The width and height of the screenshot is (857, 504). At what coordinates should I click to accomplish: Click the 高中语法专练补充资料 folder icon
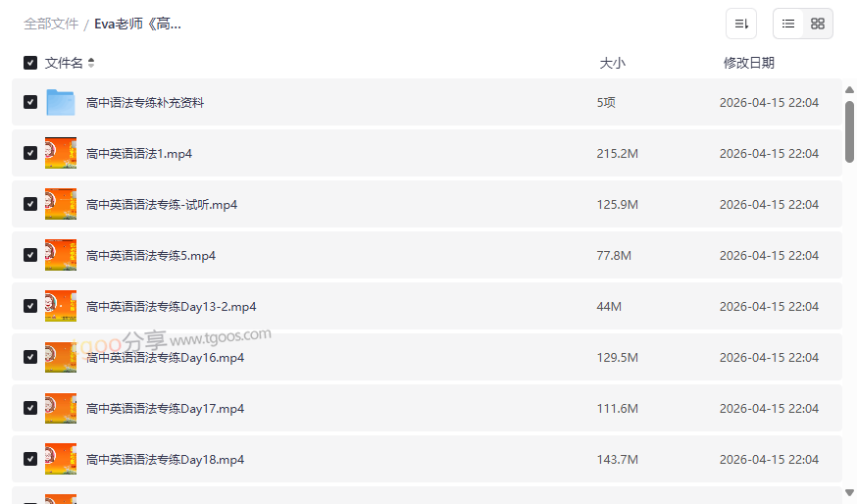[x=61, y=102]
